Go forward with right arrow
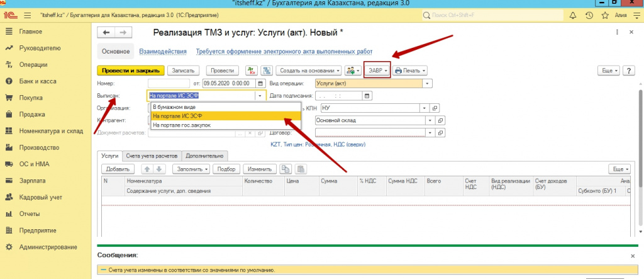The width and height of the screenshot is (644, 279). point(123,33)
